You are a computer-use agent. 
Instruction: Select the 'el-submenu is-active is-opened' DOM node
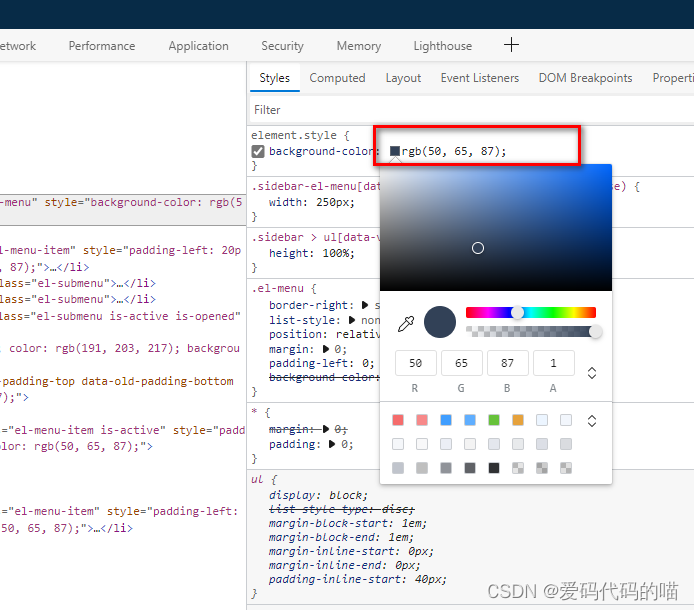(120, 316)
